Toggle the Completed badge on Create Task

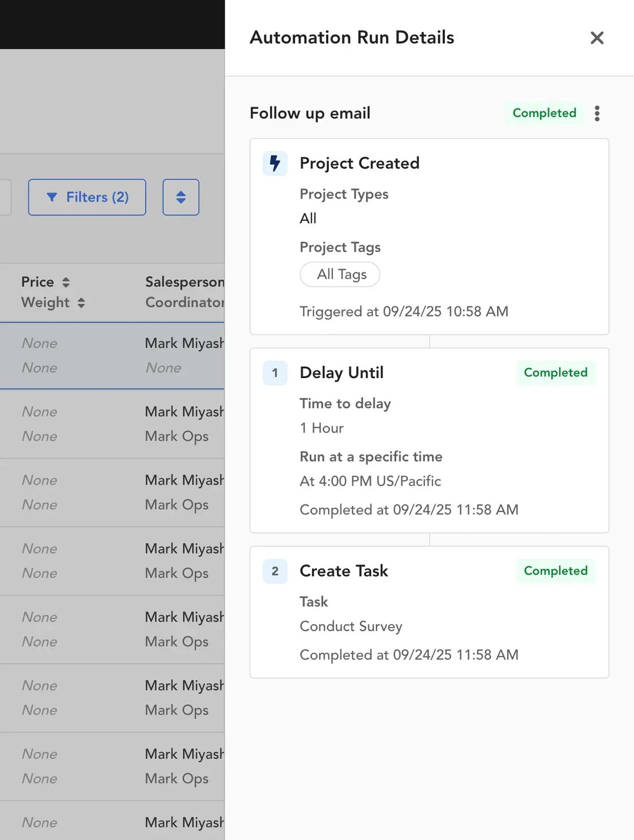[x=555, y=571]
